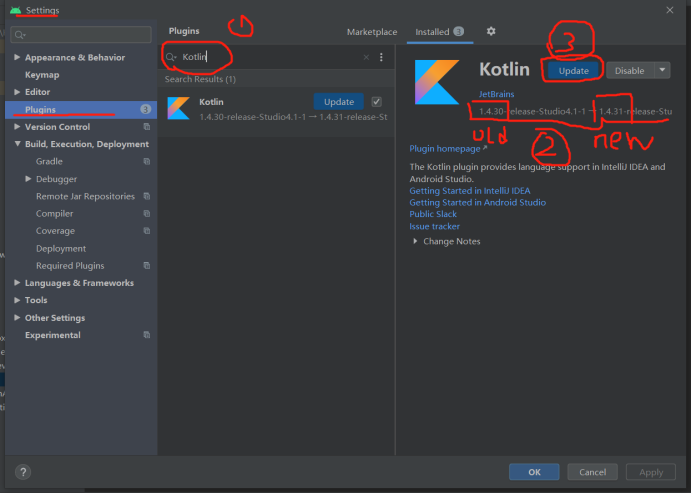691x493 pixels.
Task: Click the project-level icon next to Experimental
Action: [x=147, y=335]
